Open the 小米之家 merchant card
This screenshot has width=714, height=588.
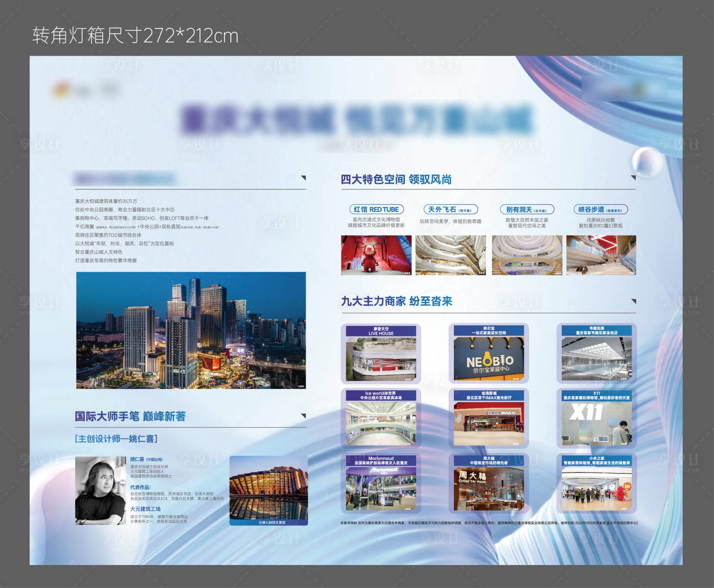597,483
